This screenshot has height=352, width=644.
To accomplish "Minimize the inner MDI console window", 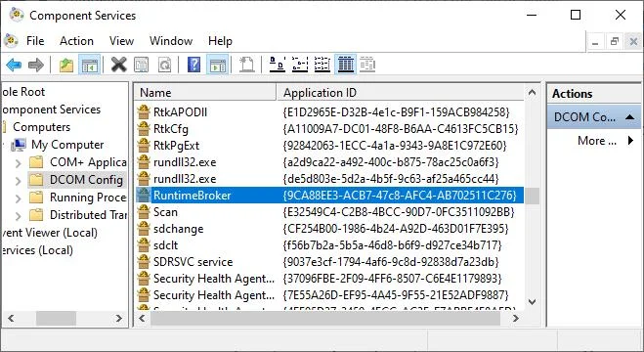I will click(x=595, y=41).
